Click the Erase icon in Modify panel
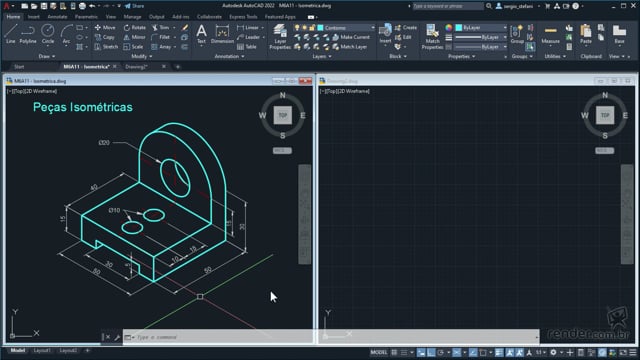Viewport: 640px width, 360px height. click(x=185, y=27)
